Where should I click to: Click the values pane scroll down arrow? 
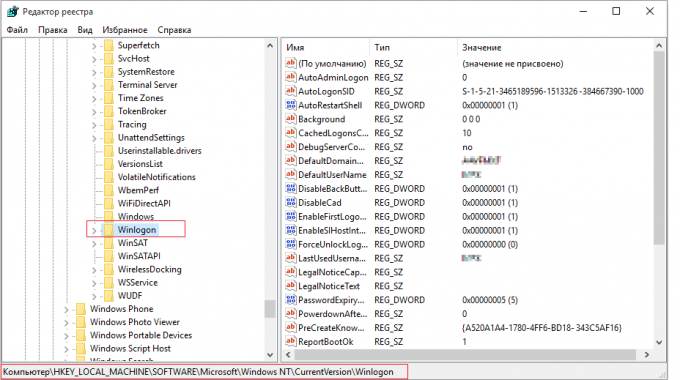click(x=659, y=342)
